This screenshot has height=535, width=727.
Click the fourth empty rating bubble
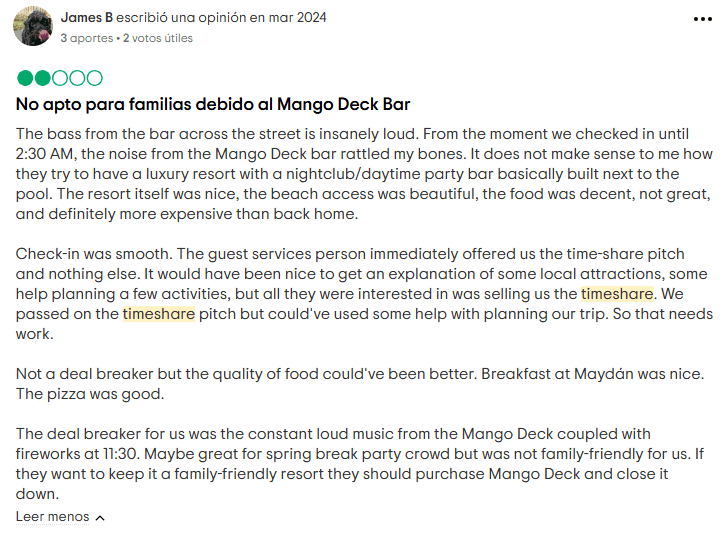pos(77,78)
